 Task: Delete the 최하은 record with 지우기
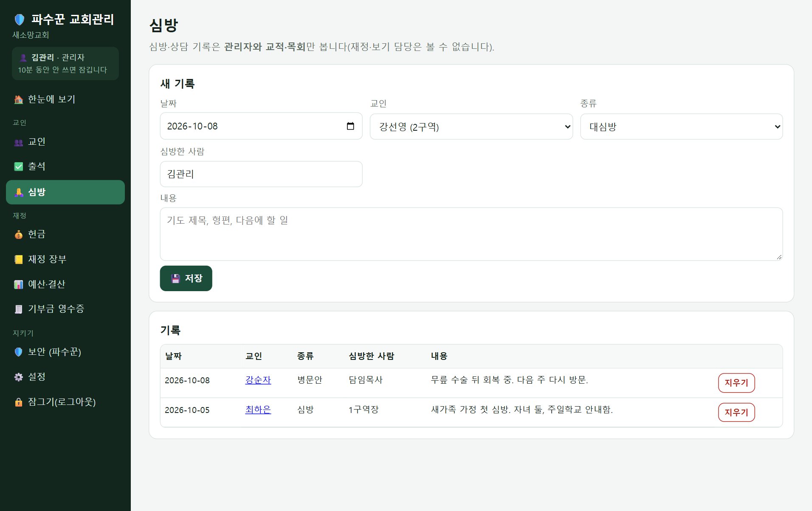click(x=736, y=413)
